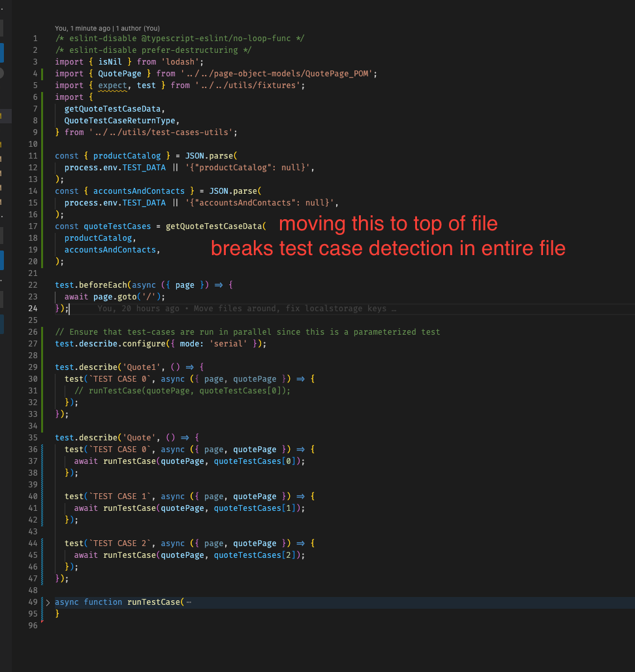Click green gutter indicator beside parallel-run comment
This screenshot has width=635, height=672.
pos(43,331)
